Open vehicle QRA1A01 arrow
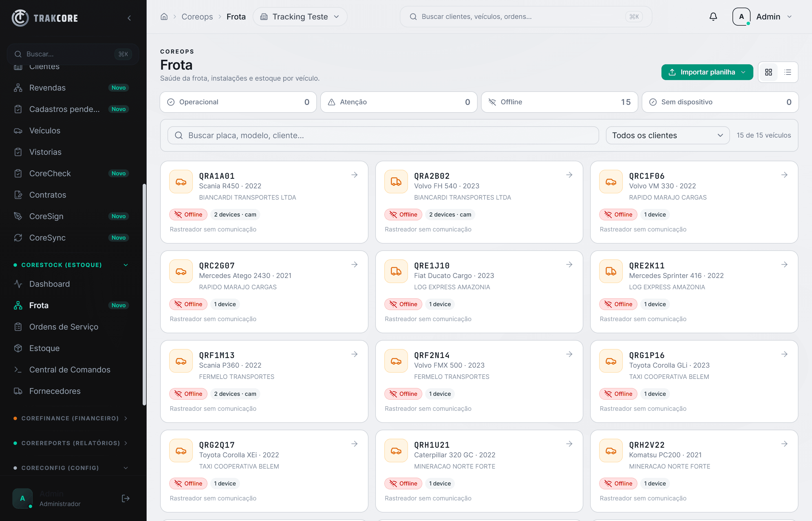The image size is (812, 521). [x=354, y=175]
